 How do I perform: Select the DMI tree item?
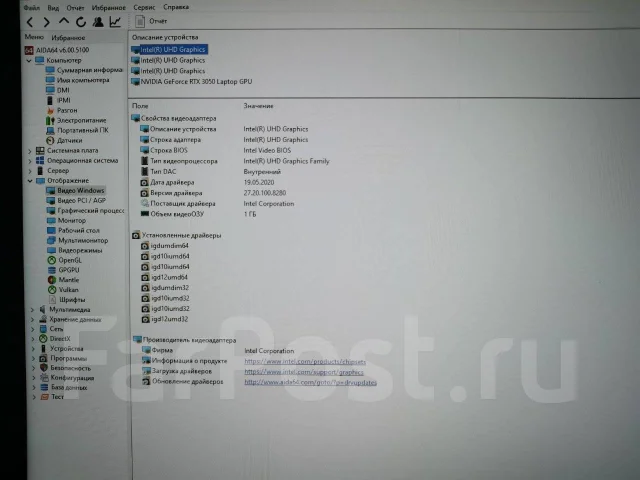point(58,90)
